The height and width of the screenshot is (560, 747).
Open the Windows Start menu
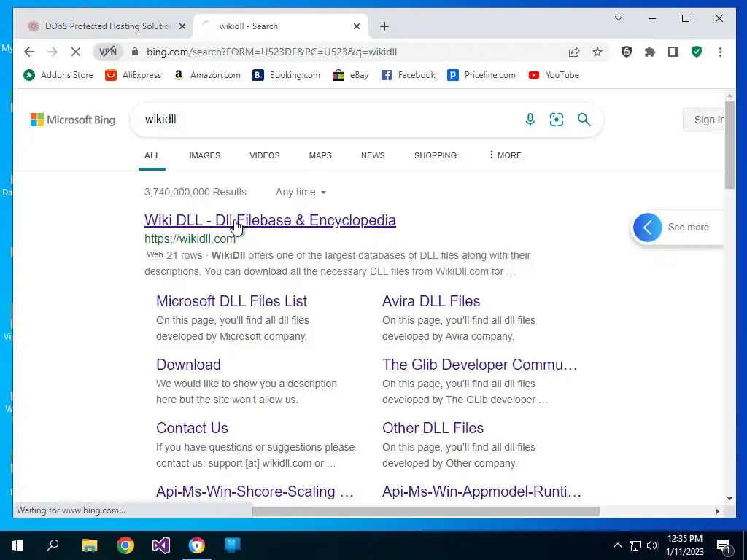pos(18,545)
